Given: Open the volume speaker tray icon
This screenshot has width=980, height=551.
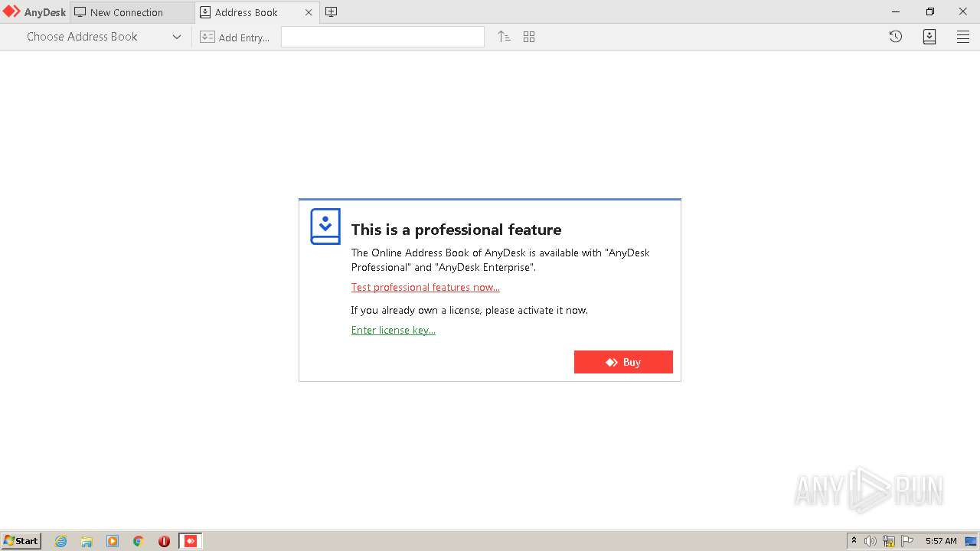Looking at the screenshot, I should point(871,541).
